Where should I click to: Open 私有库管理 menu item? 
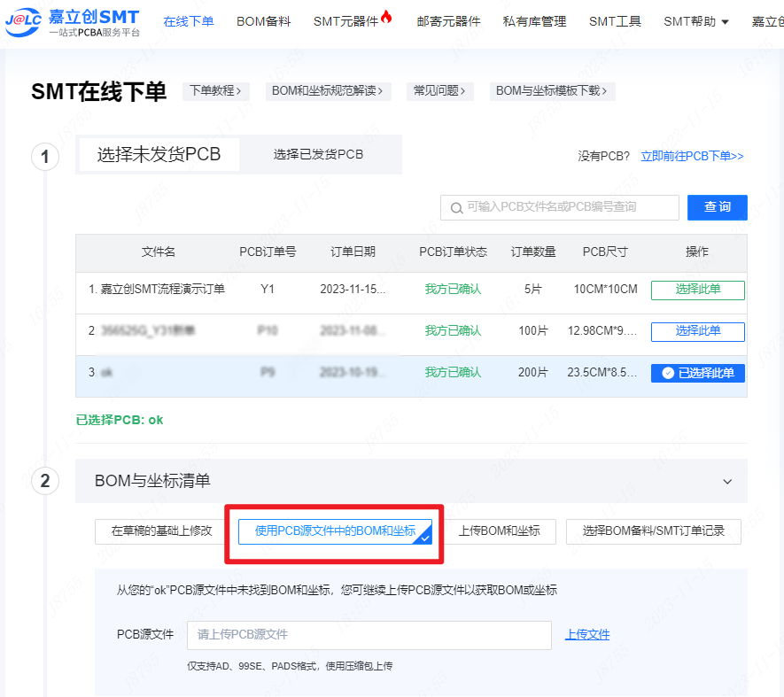(x=534, y=21)
